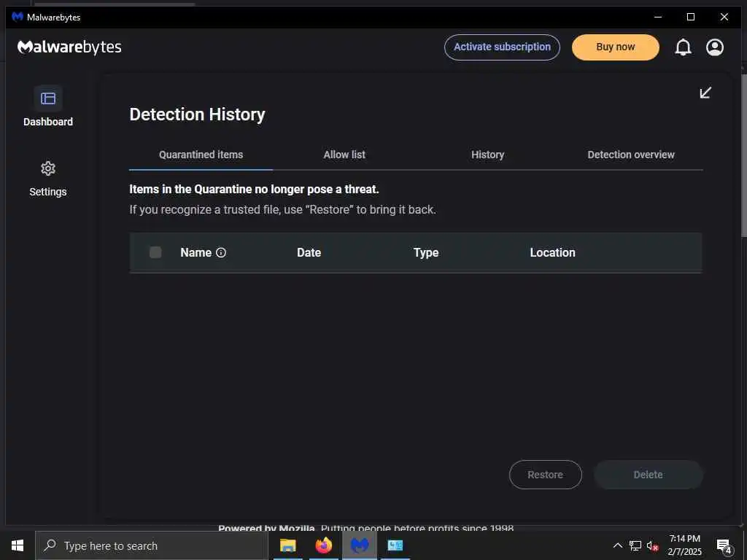Click the muted volume tray icon
This screenshot has height=560, width=747.
[x=653, y=546]
